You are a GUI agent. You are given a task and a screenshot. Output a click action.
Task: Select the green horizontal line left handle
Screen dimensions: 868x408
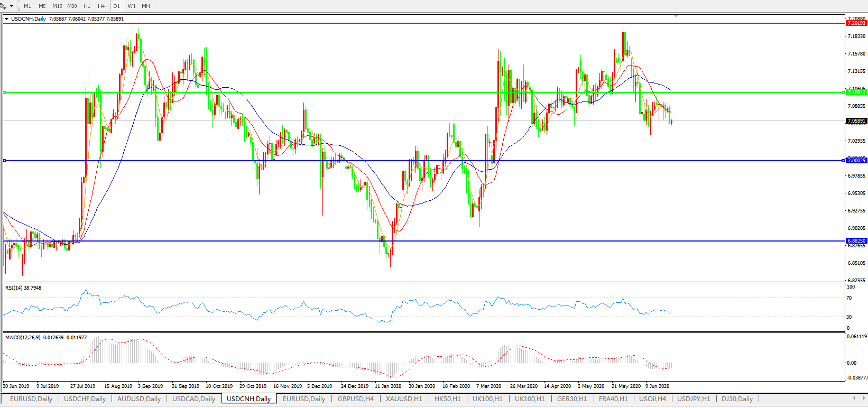point(4,92)
